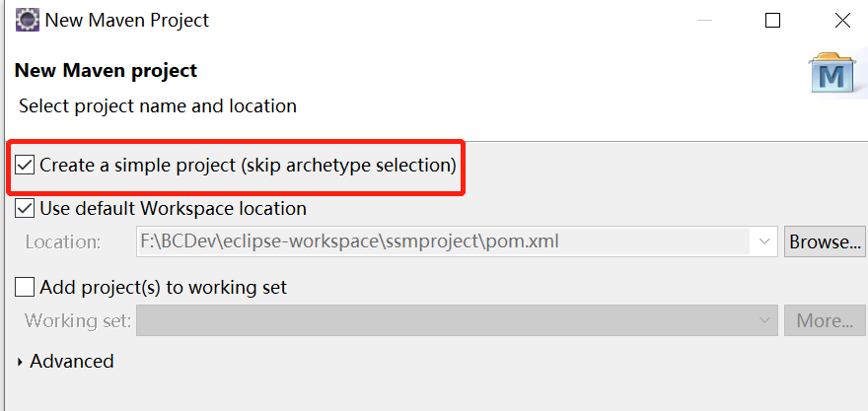Click the bold 'New Maven project' heading
The image size is (868, 411).
click(x=106, y=71)
